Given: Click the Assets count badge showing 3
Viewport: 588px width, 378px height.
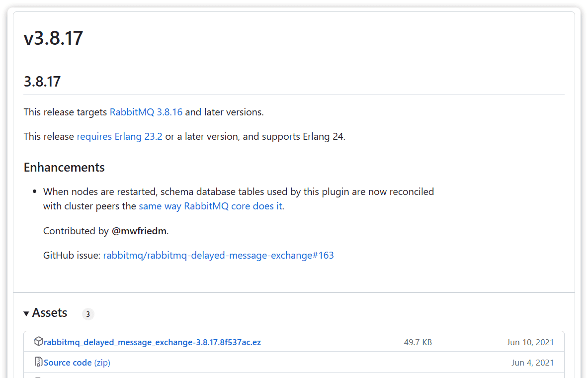Looking at the screenshot, I should 88,314.
